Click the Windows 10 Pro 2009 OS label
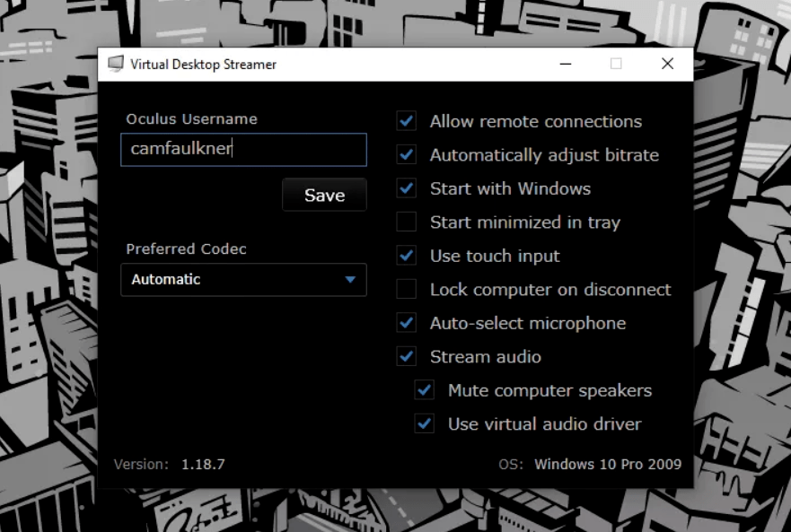The width and height of the screenshot is (791, 532). (x=607, y=464)
